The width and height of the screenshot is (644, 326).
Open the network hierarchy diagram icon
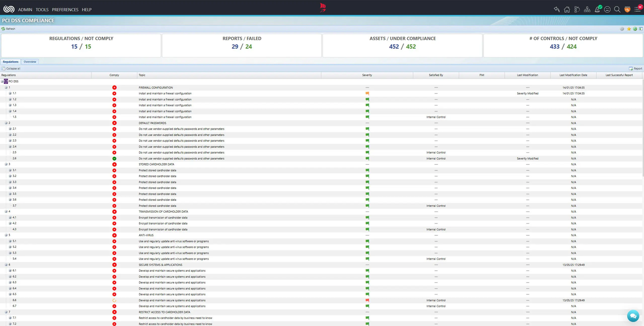click(587, 10)
